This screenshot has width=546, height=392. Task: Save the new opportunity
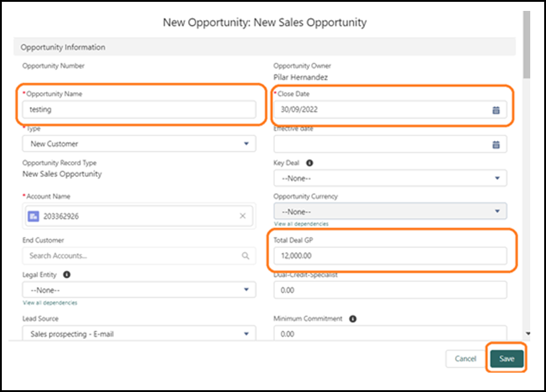(x=507, y=359)
